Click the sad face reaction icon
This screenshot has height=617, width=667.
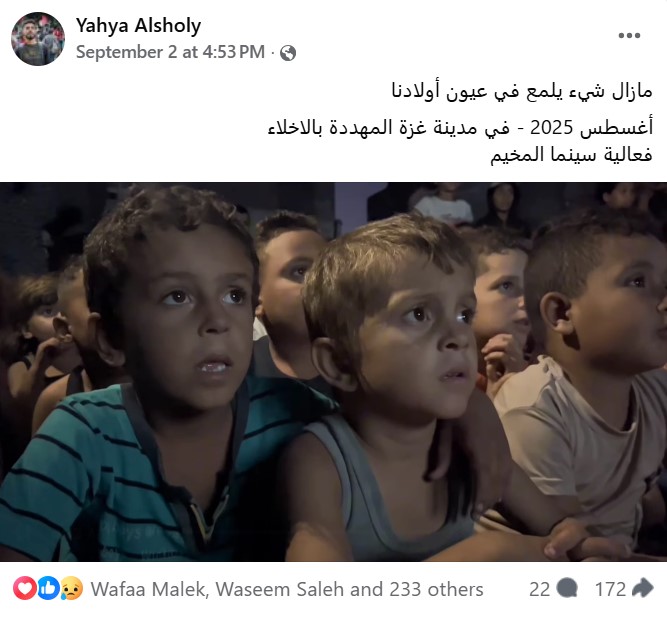point(72,588)
